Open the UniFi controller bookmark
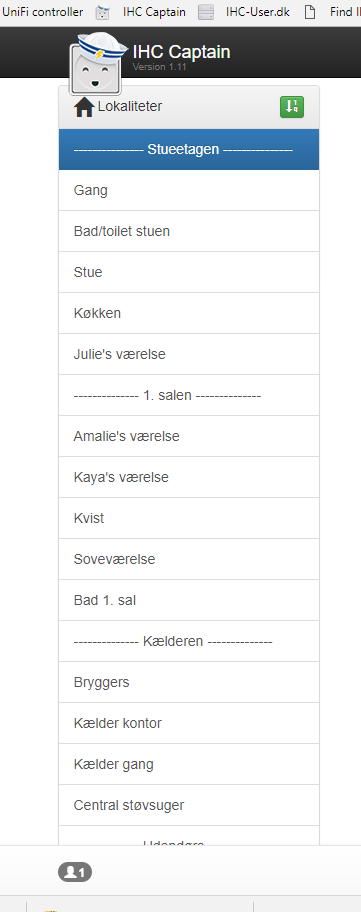 click(42, 12)
